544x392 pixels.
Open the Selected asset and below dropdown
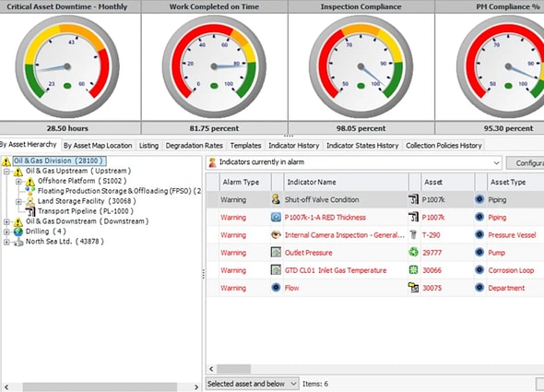pyautogui.click(x=293, y=384)
